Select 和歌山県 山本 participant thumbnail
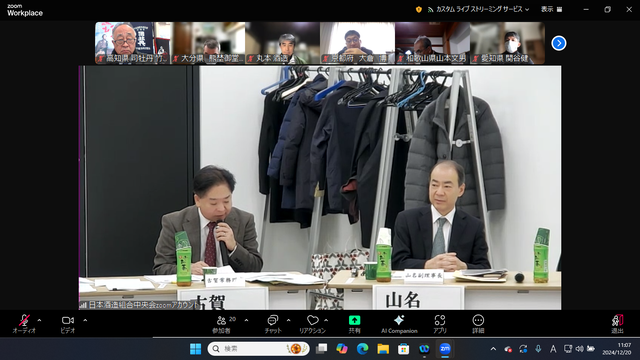 [x=432, y=43]
